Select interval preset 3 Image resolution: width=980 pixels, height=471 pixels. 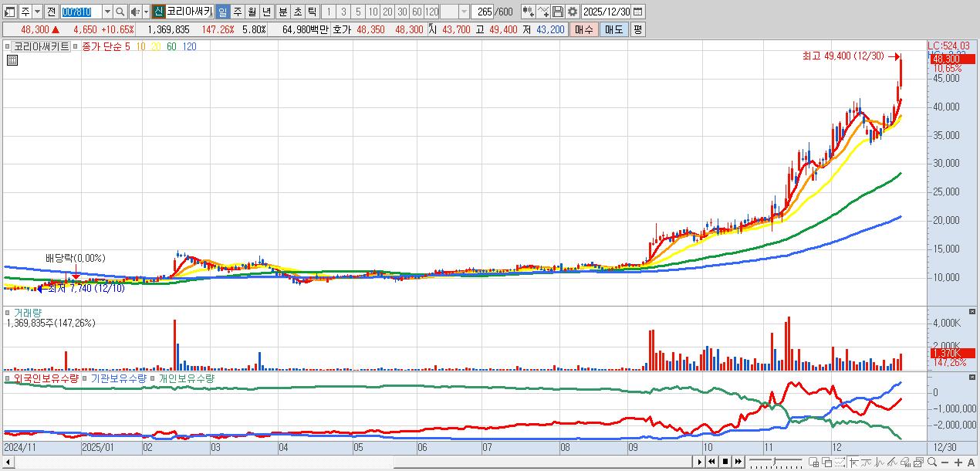343,12
